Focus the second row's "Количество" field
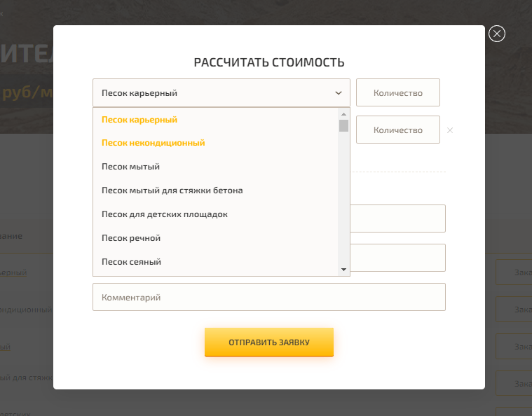The width and height of the screenshot is (532, 416). 397,130
